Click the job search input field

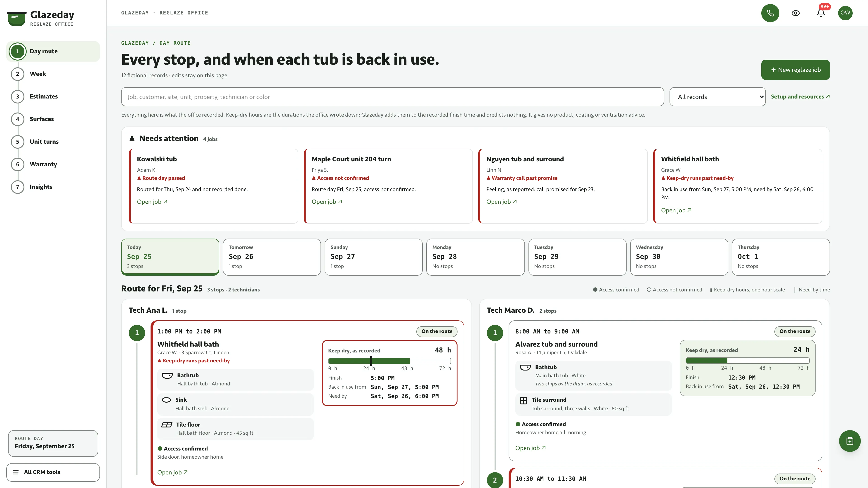click(392, 97)
